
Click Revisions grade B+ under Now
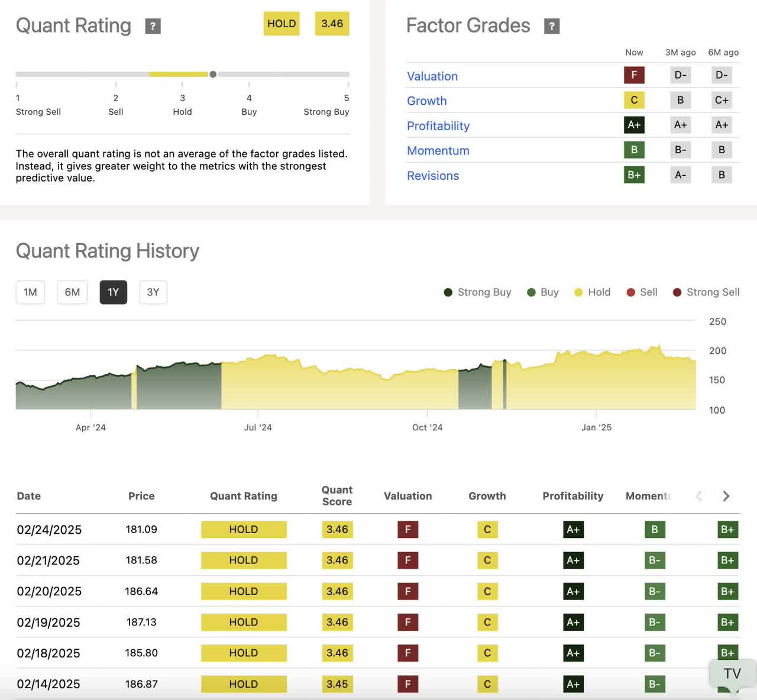pyautogui.click(x=634, y=175)
